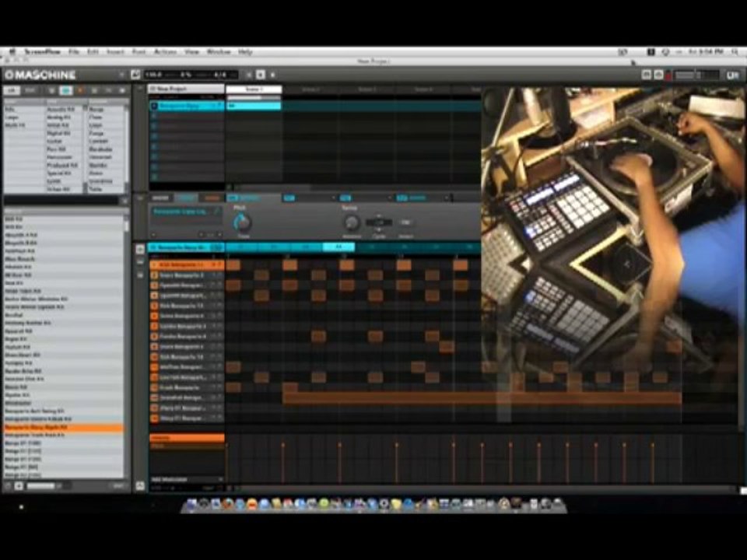Click the Cycle stepper in the Timing section
747x560 pixels.
click(379, 222)
